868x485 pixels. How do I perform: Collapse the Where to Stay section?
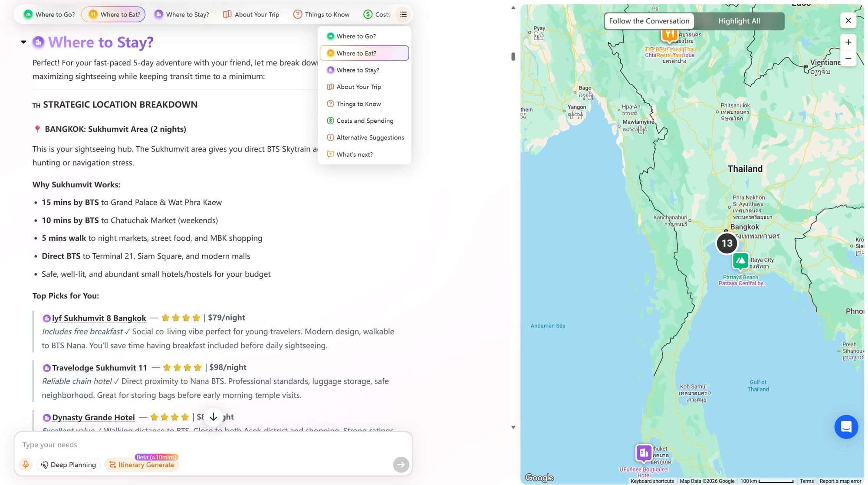coord(23,42)
